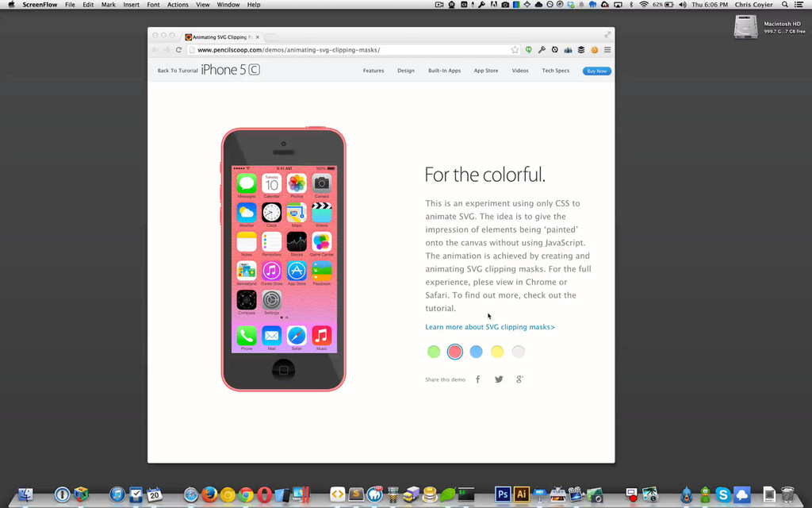The height and width of the screenshot is (508, 812).
Task: Open Notification Center list icon
Action: tap(799, 5)
